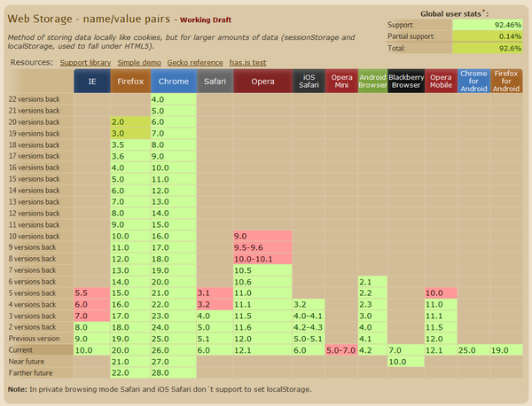Click the Opera Mobile 10.0 unsupported cell
The width and height of the screenshot is (532, 406).
441,293
